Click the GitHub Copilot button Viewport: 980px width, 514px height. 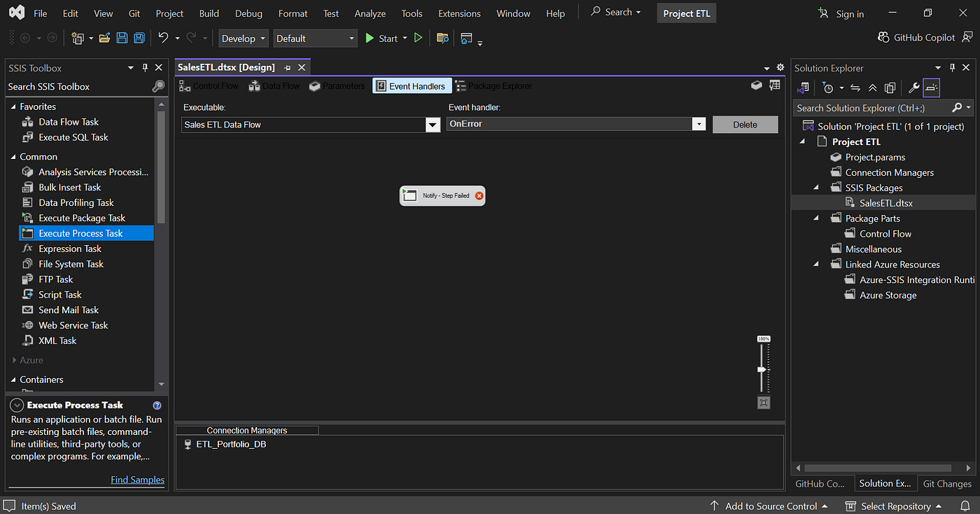(x=916, y=38)
